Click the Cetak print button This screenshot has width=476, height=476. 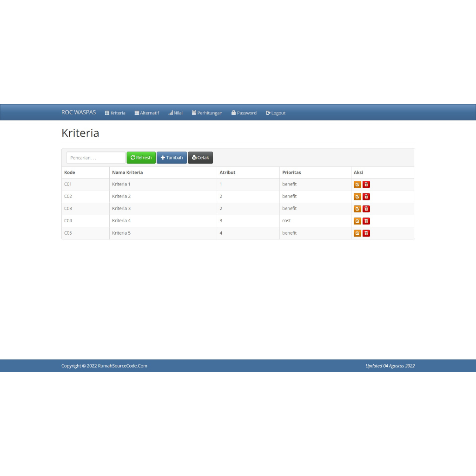(x=200, y=158)
